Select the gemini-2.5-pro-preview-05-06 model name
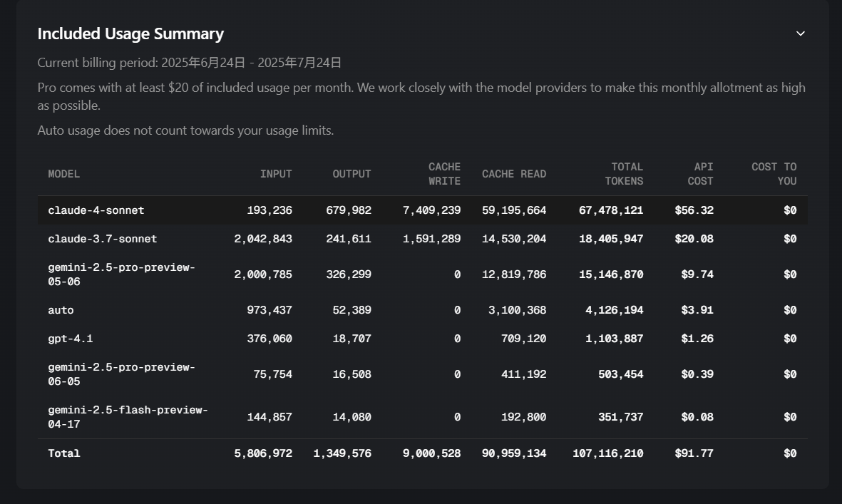This screenshot has width=842, height=504. click(121, 274)
